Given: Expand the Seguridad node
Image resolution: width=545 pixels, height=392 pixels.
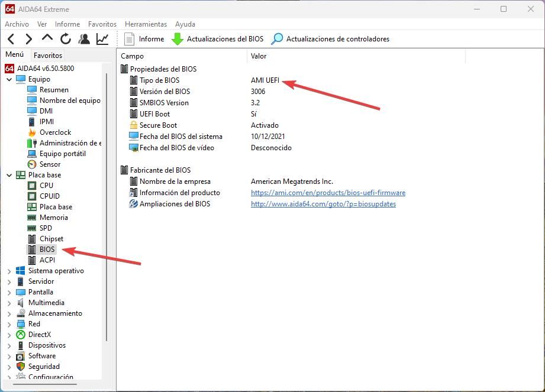Looking at the screenshot, I should point(9,367).
